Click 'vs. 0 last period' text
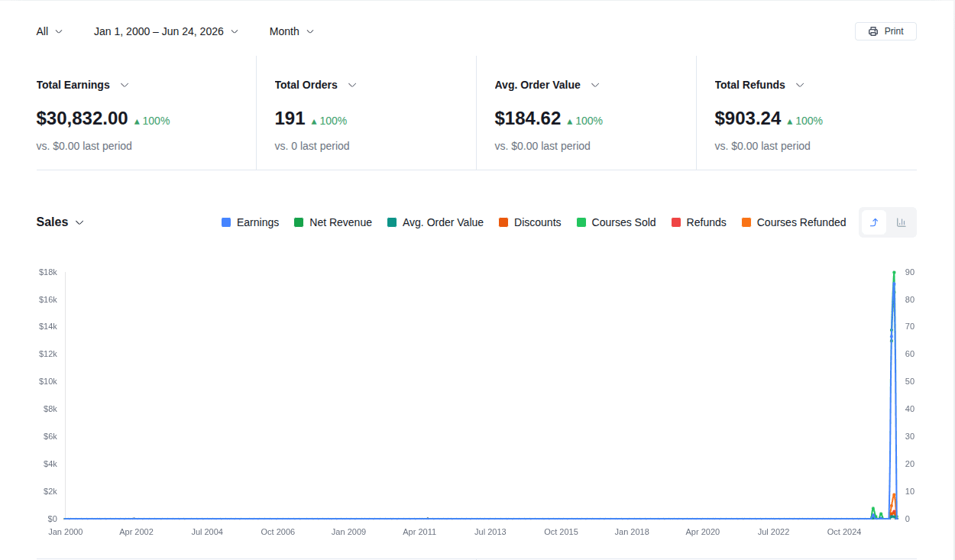This screenshot has width=955, height=560. point(312,146)
